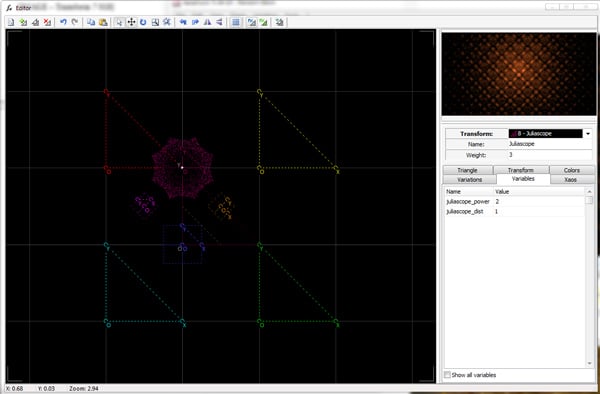
Task: Click the green final transform toolbar icon
Action: (x=263, y=22)
